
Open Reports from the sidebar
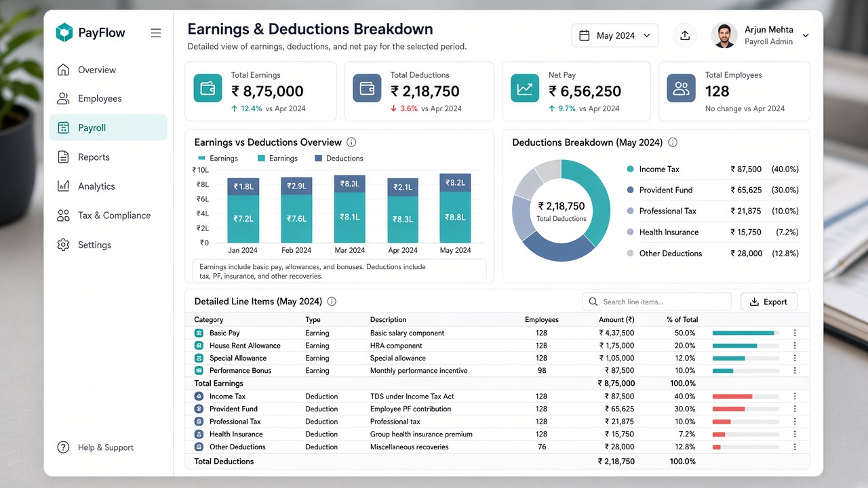pos(108,157)
